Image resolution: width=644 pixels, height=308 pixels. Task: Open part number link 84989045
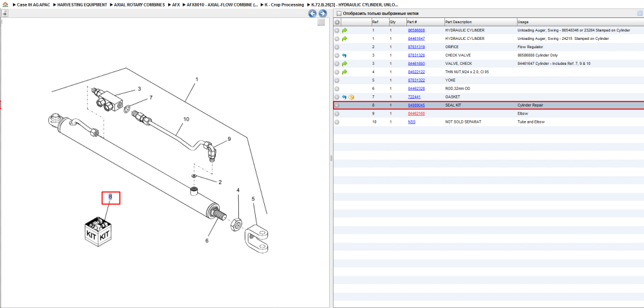[416, 105]
